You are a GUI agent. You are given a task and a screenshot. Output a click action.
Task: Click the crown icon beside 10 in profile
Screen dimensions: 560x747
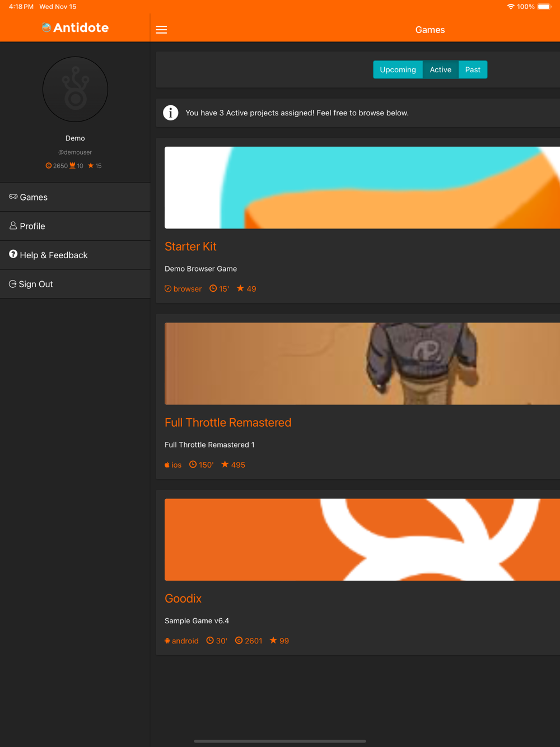(72, 166)
